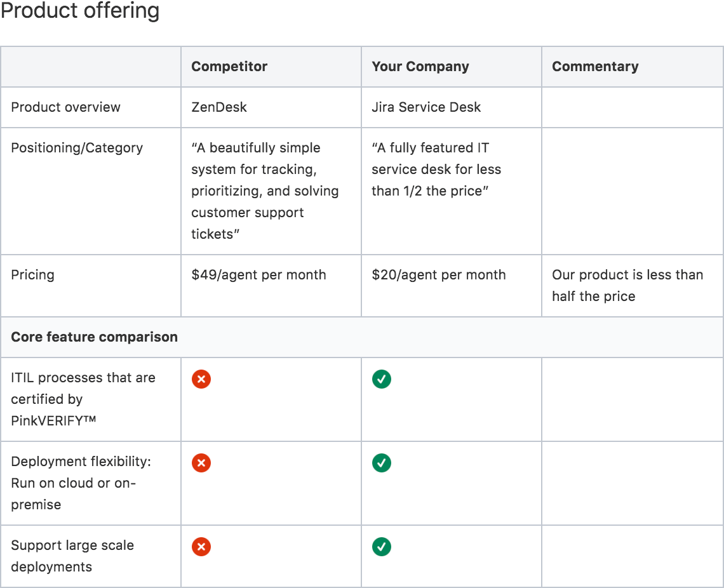
Task: Select the Your Company column header
Action: coord(420,67)
